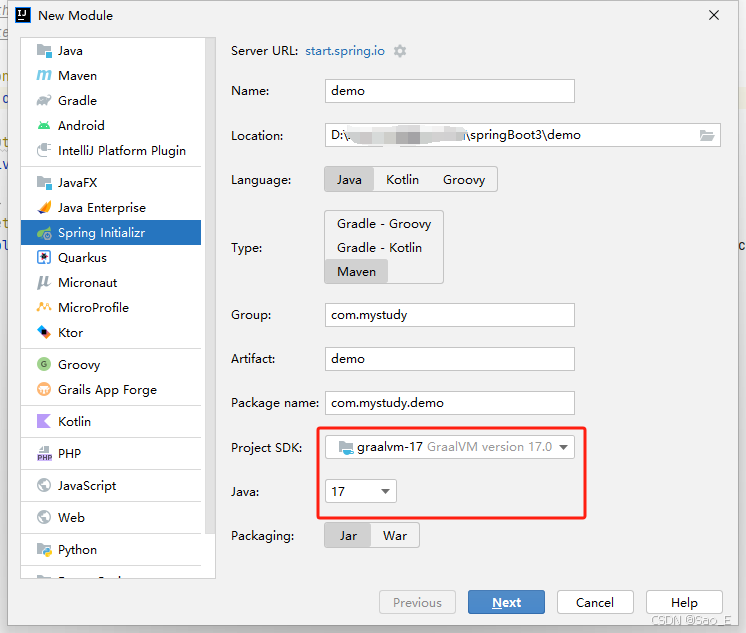The height and width of the screenshot is (633, 746).
Task: Click the PHP icon in sidebar
Action: (x=44, y=454)
